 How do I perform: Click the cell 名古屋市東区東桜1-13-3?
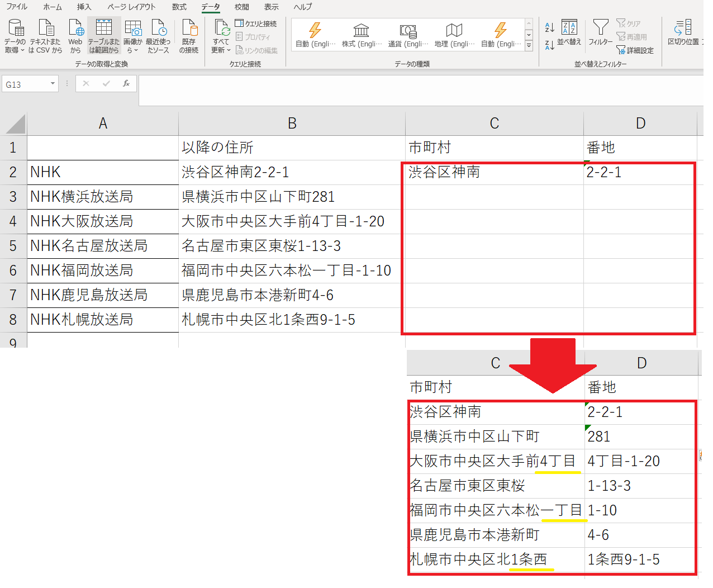[292, 246]
